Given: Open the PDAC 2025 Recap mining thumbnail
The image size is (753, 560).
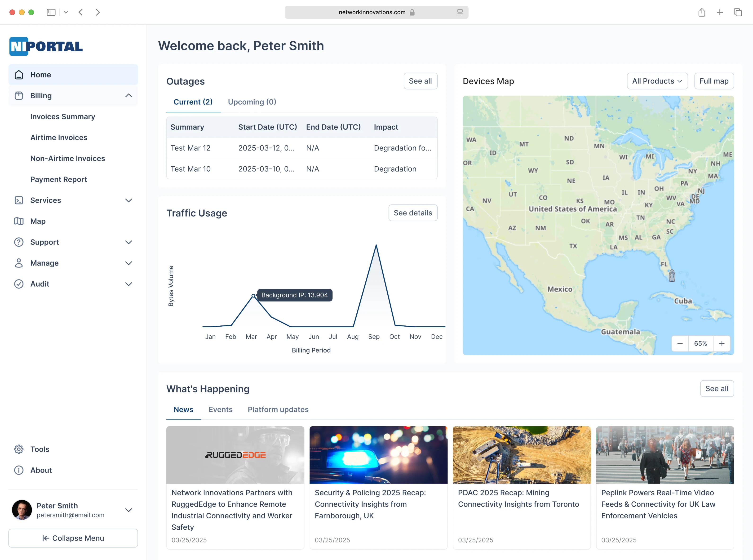Looking at the screenshot, I should click(x=522, y=455).
